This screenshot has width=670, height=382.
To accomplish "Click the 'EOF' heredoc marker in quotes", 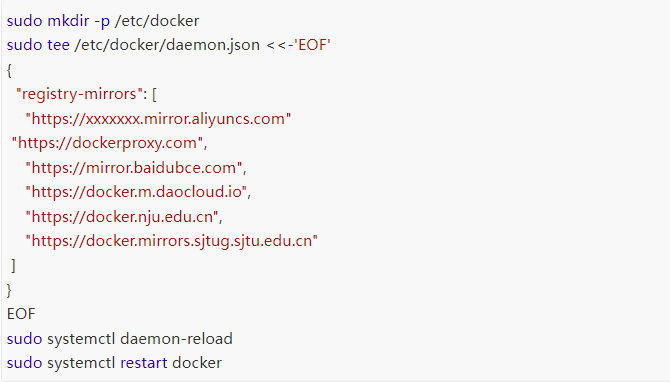I will pyautogui.click(x=312, y=45).
